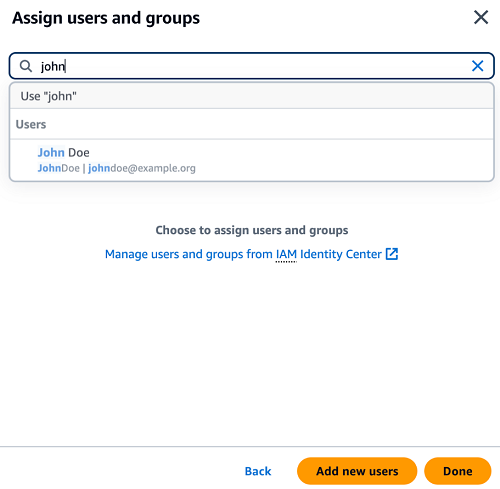Screen dimensions: 500x489
Task: Click the Identity Center words in the link
Action: tap(341, 254)
